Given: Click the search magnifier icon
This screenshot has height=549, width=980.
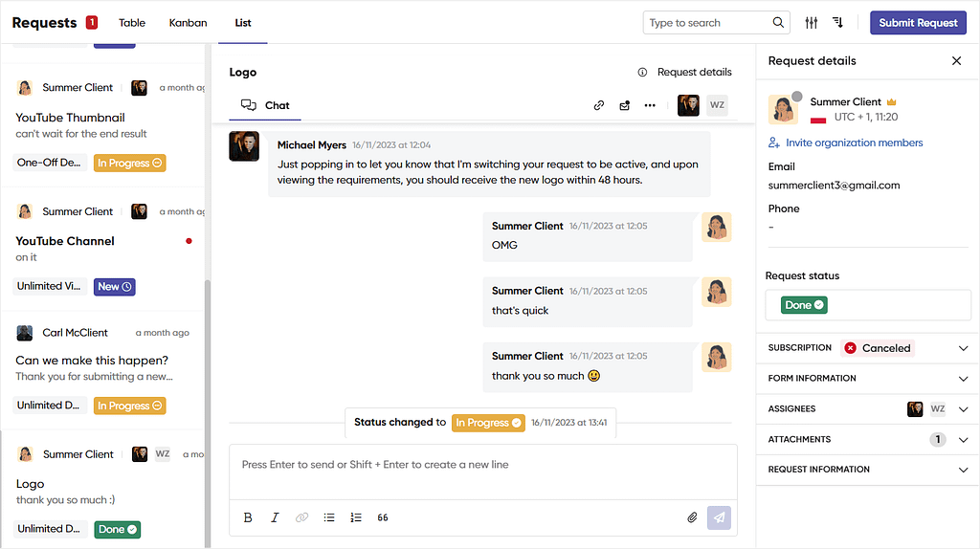Looking at the screenshot, I should coord(777,23).
